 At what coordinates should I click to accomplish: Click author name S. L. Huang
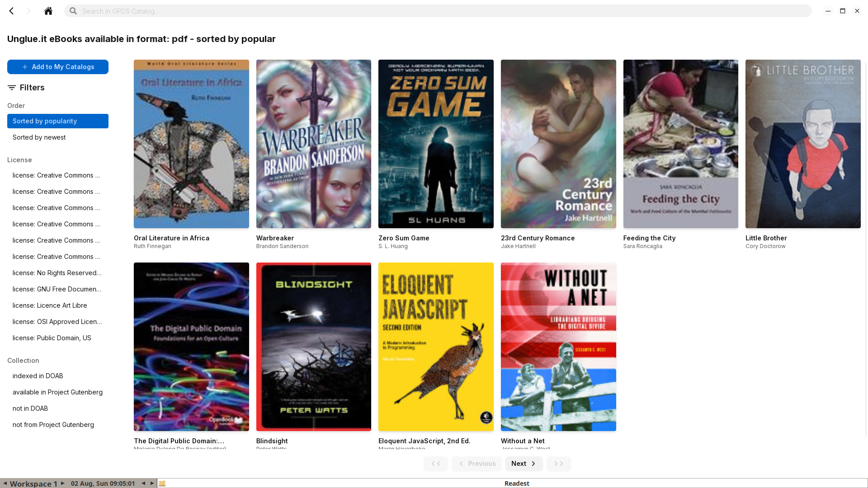coord(393,246)
